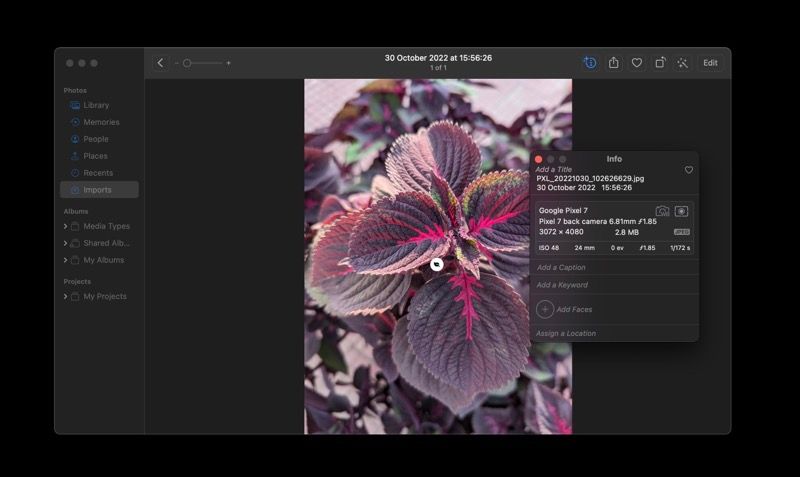Viewport: 800px width, 477px height.
Task: Select Library in the sidebar
Action: (96, 105)
